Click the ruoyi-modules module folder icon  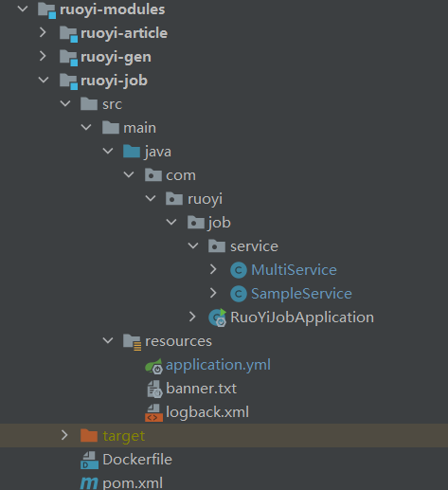click(46, 10)
